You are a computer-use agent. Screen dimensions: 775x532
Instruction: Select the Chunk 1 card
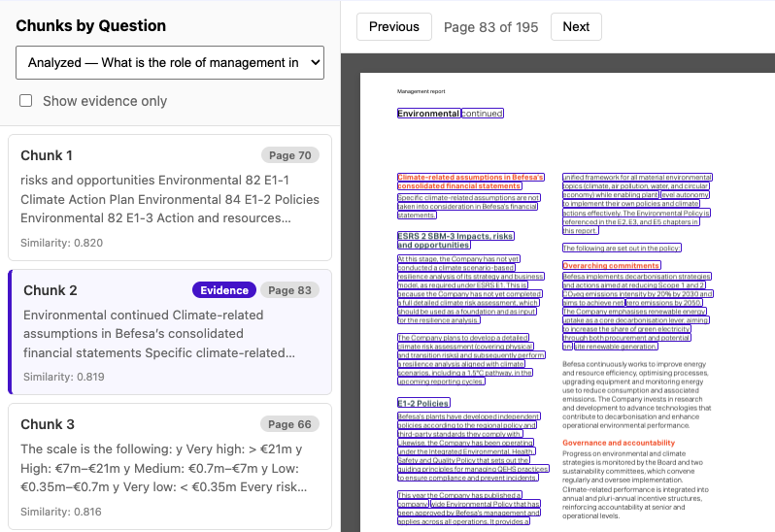coord(170,198)
